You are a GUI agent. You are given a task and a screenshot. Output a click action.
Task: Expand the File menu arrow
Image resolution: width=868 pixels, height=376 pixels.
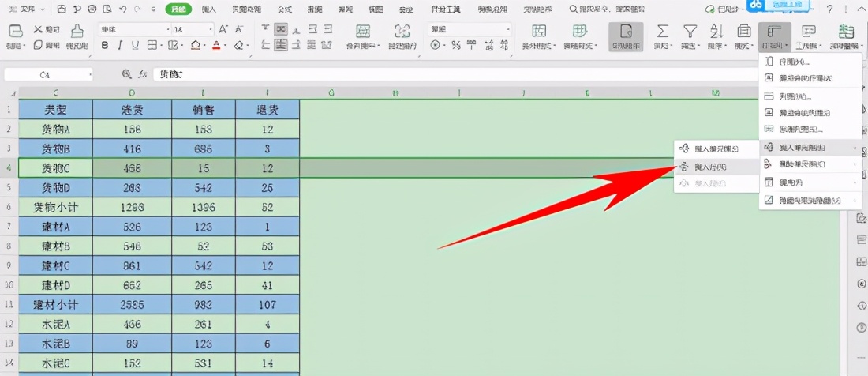point(43,9)
